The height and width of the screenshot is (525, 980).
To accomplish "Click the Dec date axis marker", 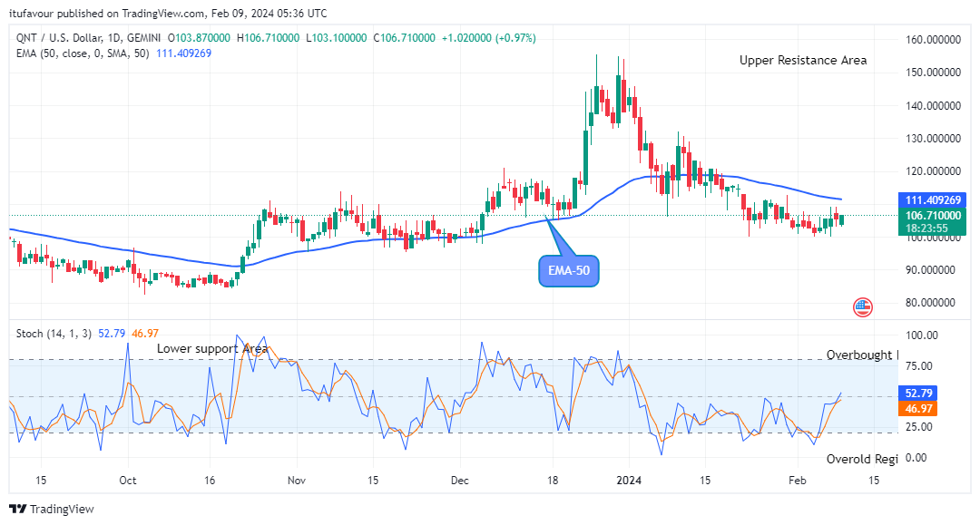I will 459,480.
